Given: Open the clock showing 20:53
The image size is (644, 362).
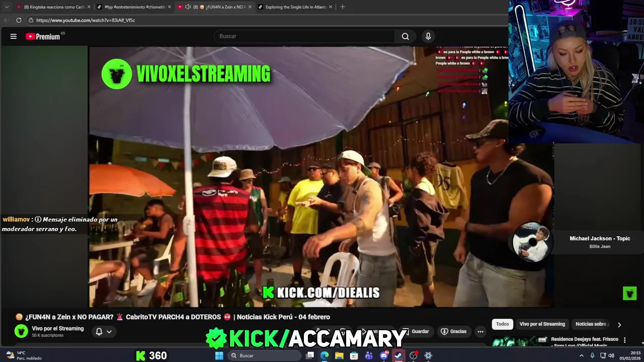Looking at the screenshot, I should click(x=630, y=355).
